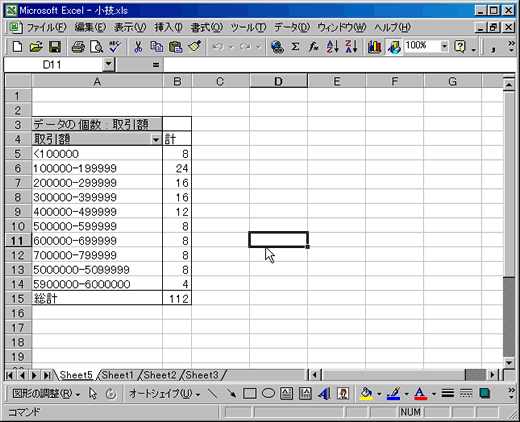Toggle the Drawing toolbar button
This screenshot has height=422, width=520.
click(x=393, y=47)
